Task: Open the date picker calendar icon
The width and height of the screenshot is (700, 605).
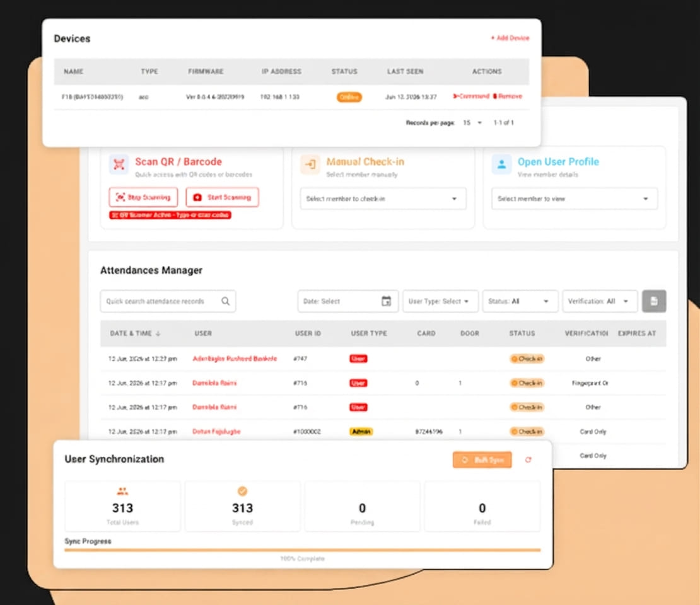Action: click(386, 301)
